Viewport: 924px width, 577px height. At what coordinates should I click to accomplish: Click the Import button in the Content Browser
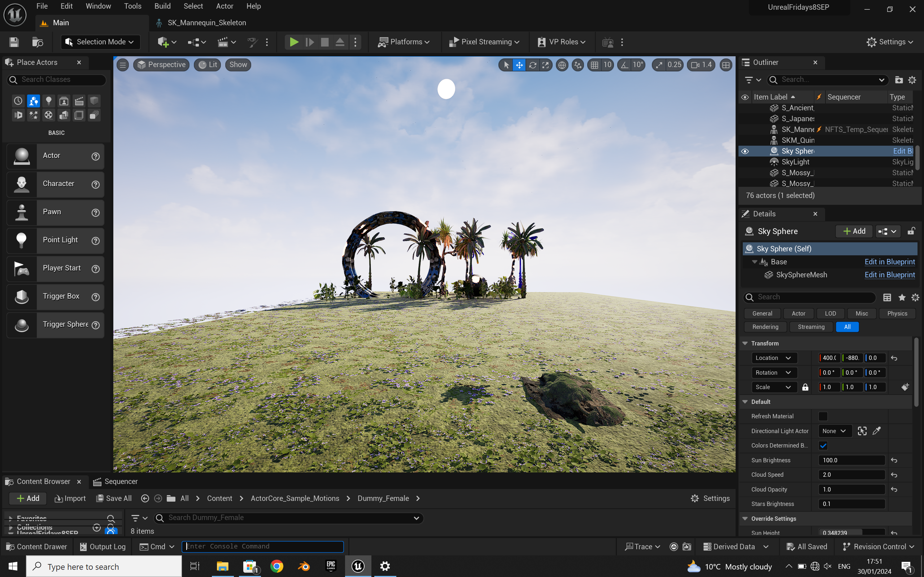click(x=70, y=498)
